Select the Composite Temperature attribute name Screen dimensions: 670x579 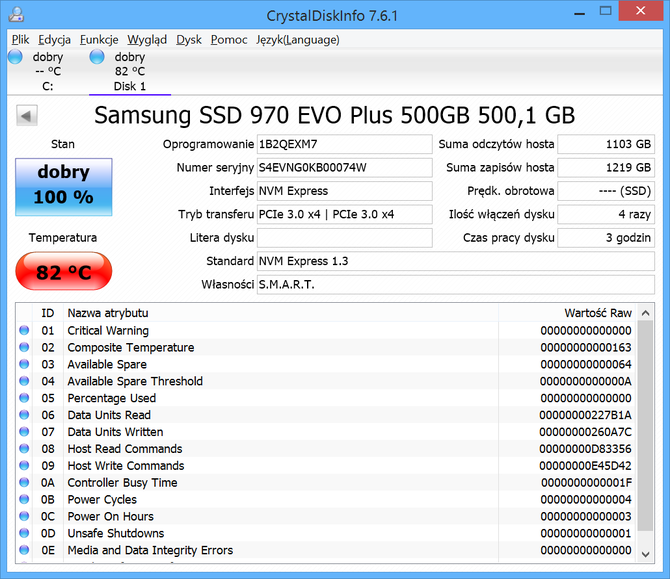click(131, 347)
